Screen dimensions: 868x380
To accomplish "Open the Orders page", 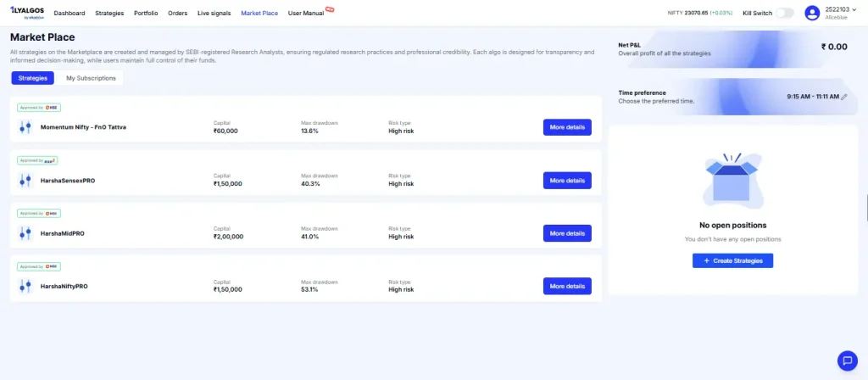I will click(x=178, y=13).
